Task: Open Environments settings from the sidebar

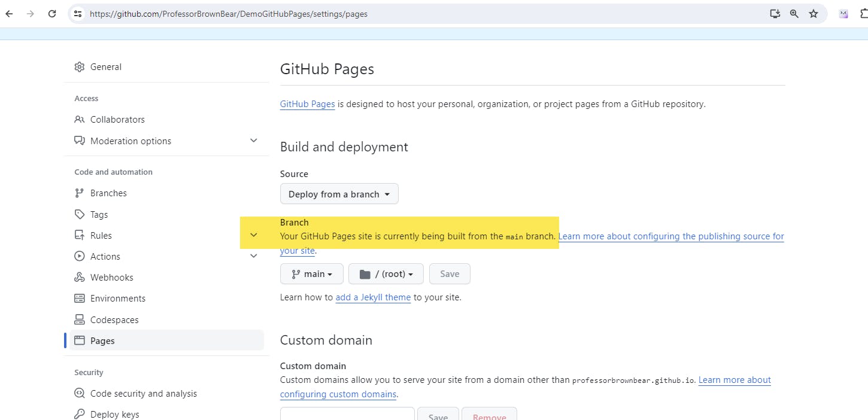Action: tap(80, 298)
